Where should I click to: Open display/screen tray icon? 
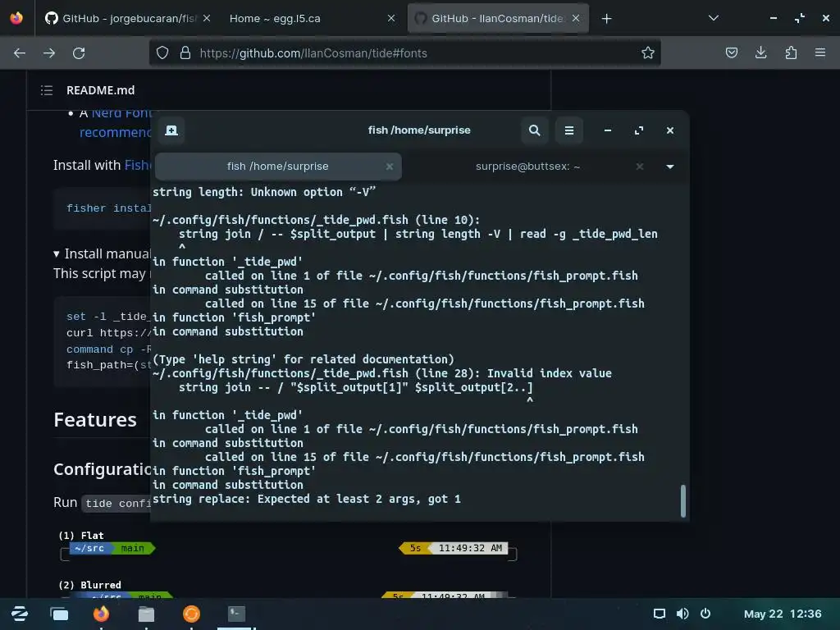coord(660,614)
